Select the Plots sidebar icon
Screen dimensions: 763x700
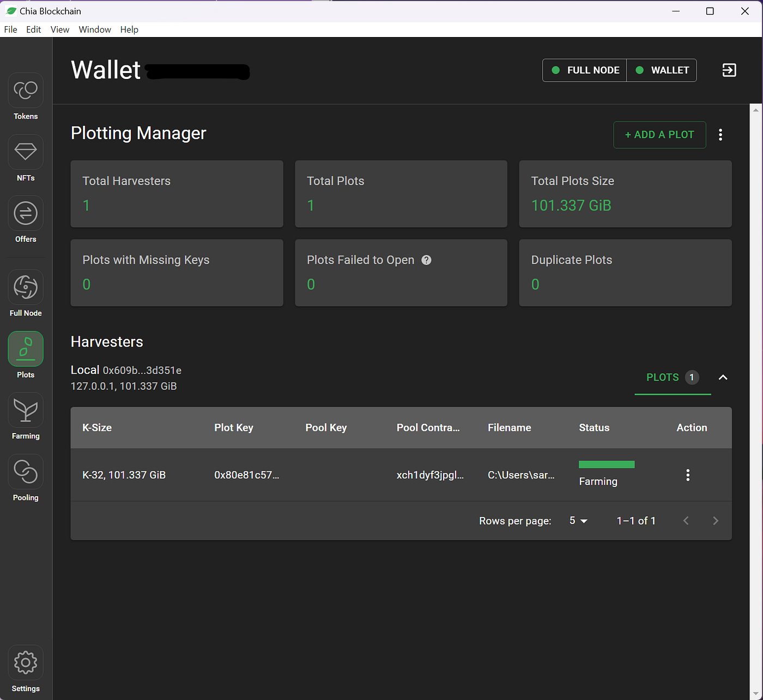(26, 349)
